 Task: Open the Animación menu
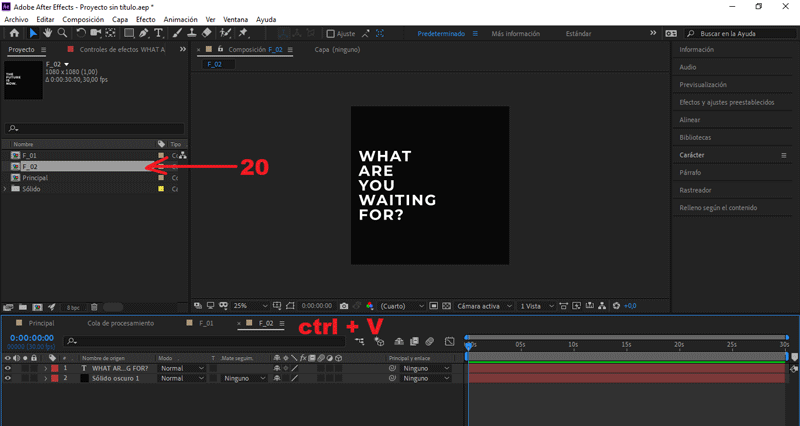pos(181,19)
